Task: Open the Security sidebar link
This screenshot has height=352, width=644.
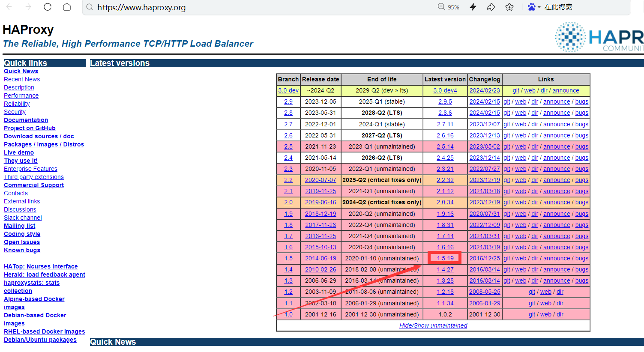Action: click(x=15, y=112)
